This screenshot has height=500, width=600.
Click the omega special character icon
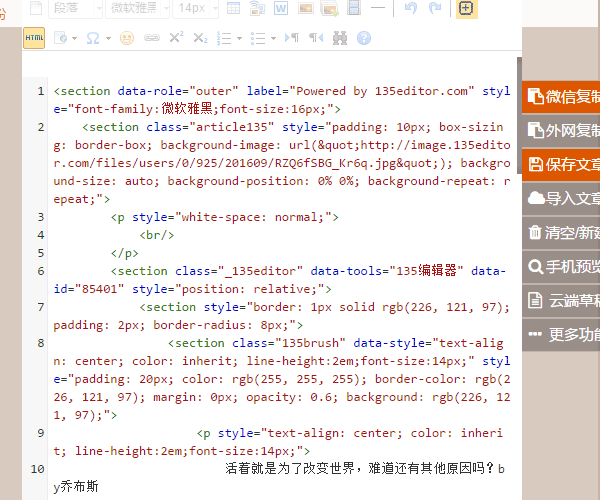93,38
